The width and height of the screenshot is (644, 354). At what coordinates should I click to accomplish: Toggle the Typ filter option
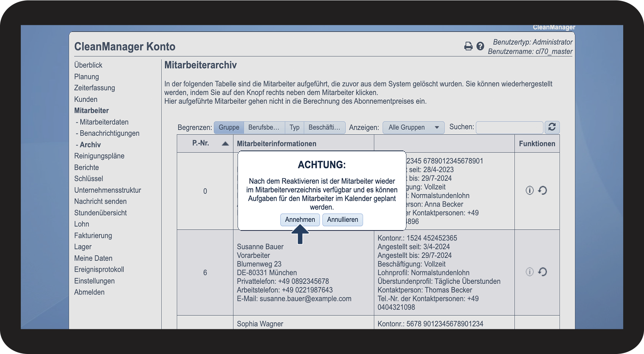tap(294, 128)
